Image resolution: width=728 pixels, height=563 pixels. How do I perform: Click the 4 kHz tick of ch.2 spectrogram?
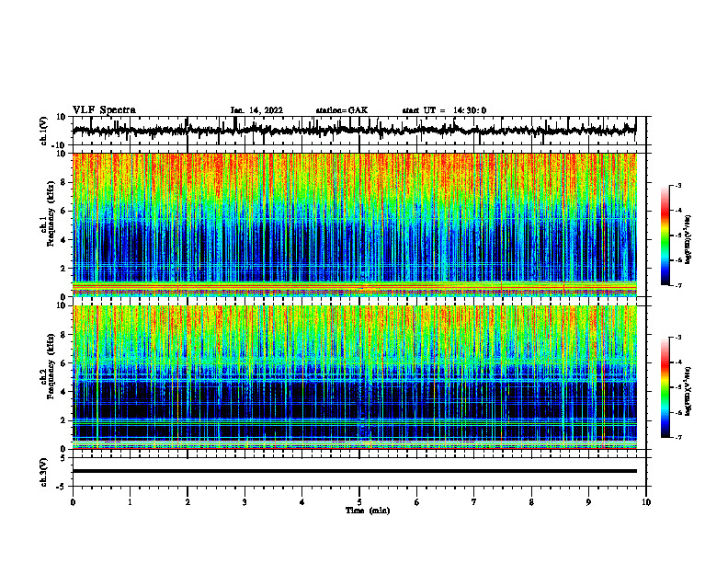click(x=63, y=392)
